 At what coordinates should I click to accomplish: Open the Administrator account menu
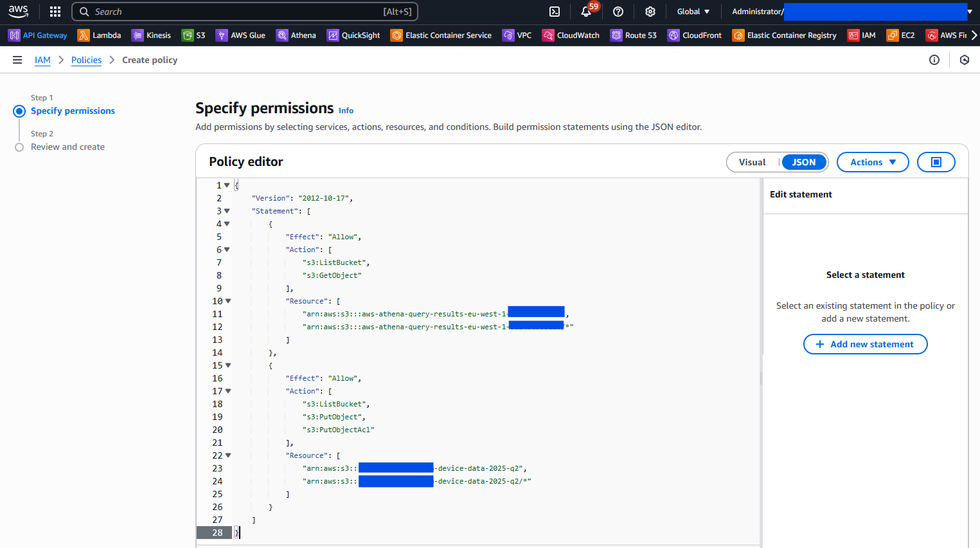coord(851,12)
